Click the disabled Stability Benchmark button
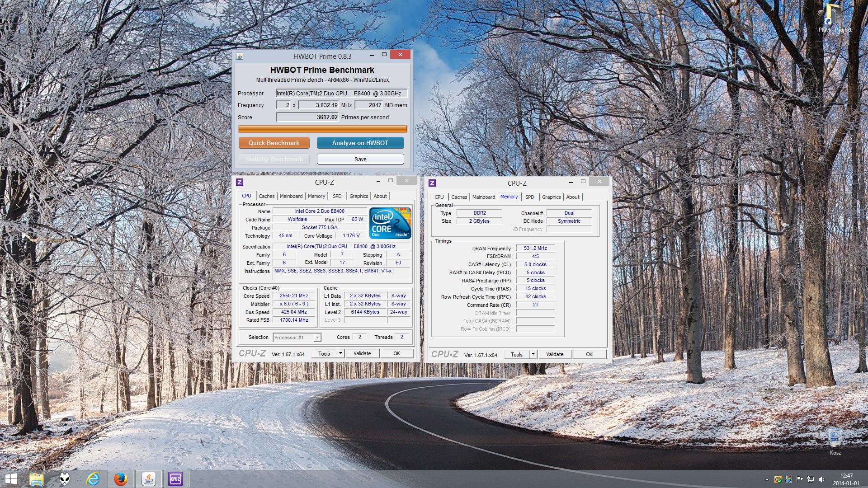The width and height of the screenshot is (868, 488). point(274,159)
